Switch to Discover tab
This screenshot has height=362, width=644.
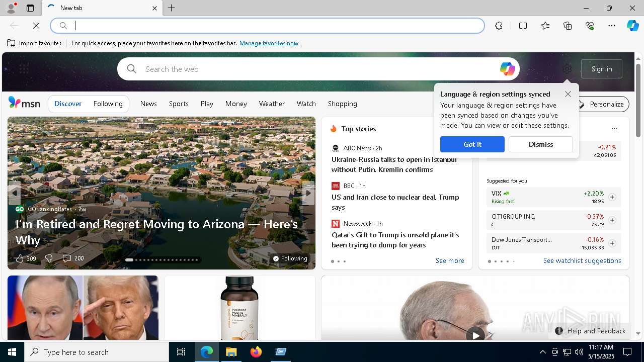[x=68, y=104]
